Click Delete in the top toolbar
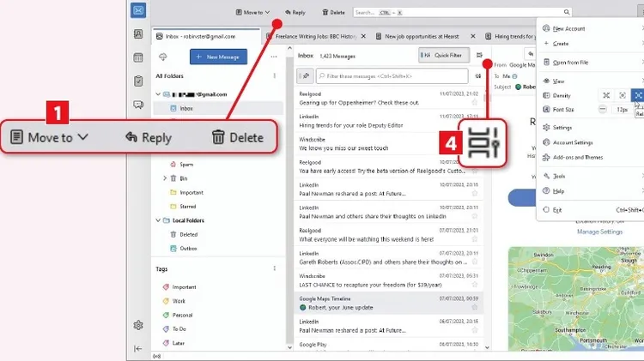This screenshot has height=361, width=644. pyautogui.click(x=333, y=12)
